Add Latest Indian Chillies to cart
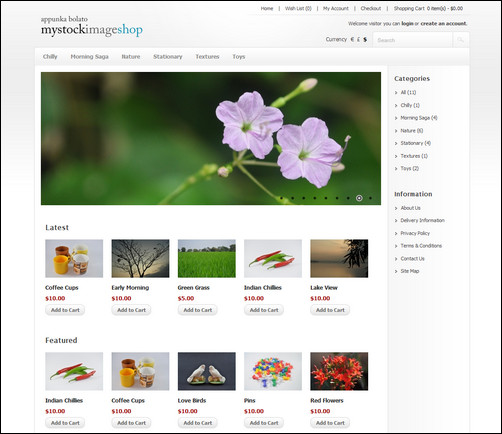Image resolution: width=502 pixels, height=434 pixels. (264, 310)
